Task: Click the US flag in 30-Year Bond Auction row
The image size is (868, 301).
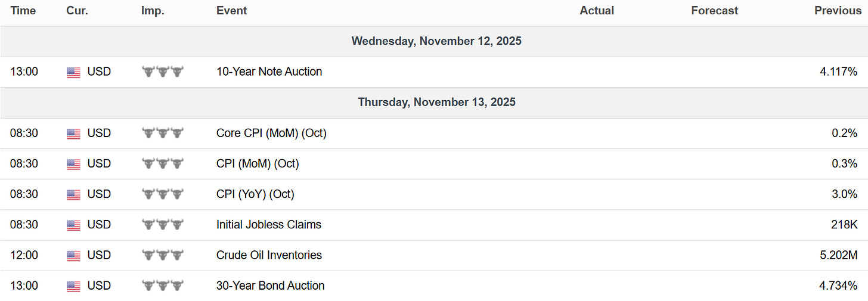Action: point(73,286)
